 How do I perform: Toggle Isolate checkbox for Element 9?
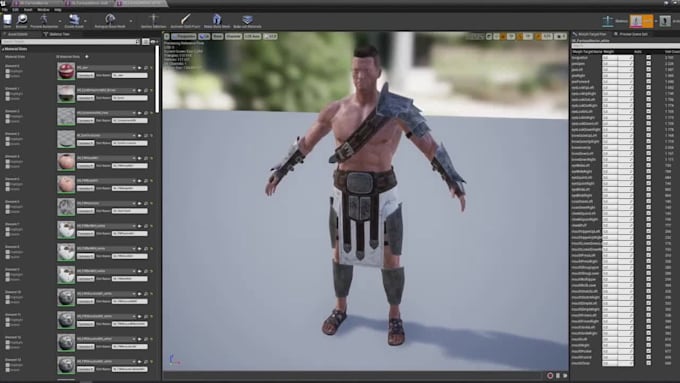(x=8, y=279)
